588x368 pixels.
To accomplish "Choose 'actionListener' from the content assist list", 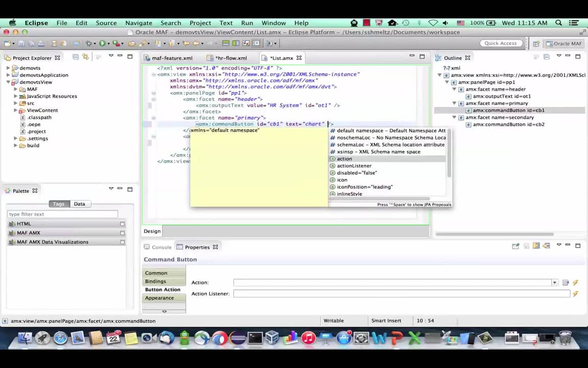I will click(387, 166).
